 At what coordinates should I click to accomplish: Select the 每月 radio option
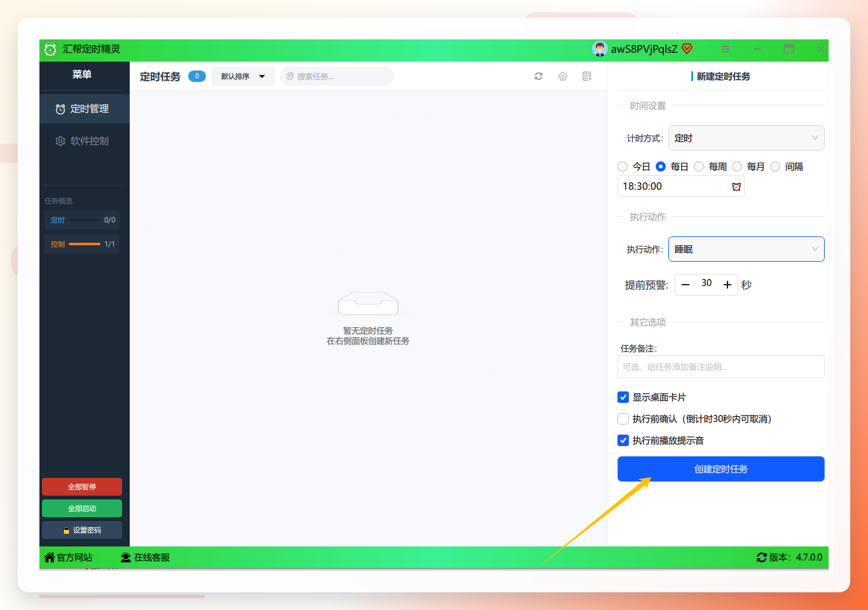(x=737, y=166)
